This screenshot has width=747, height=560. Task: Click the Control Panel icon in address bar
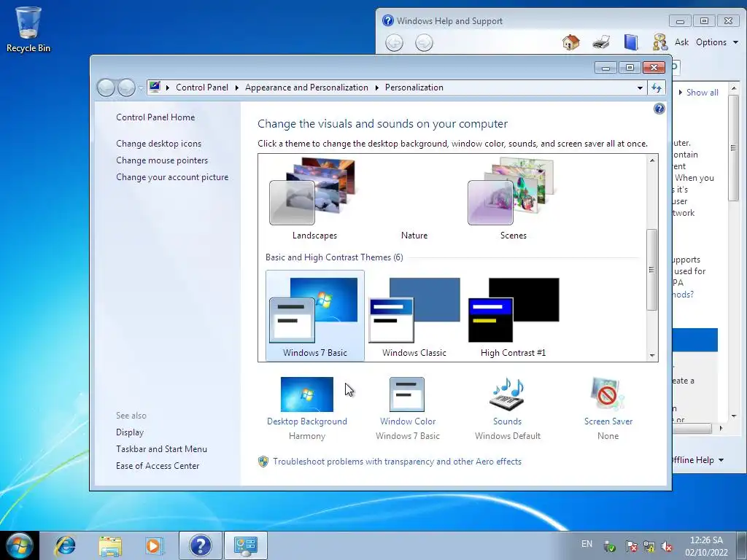(x=155, y=87)
